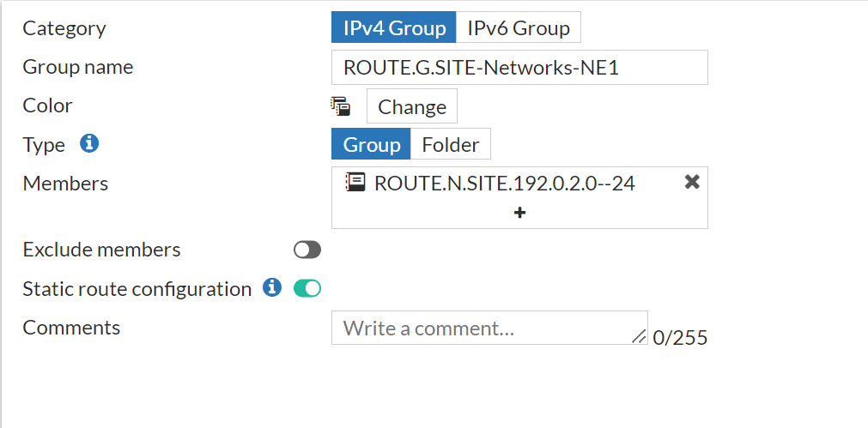Click the info icon next to Type
868x428 pixels.
(89, 143)
